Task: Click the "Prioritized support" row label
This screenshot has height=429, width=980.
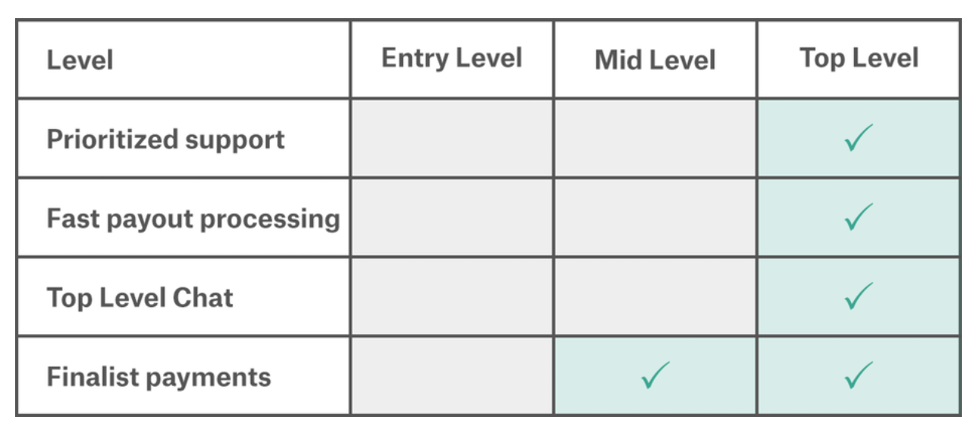Action: click(165, 139)
